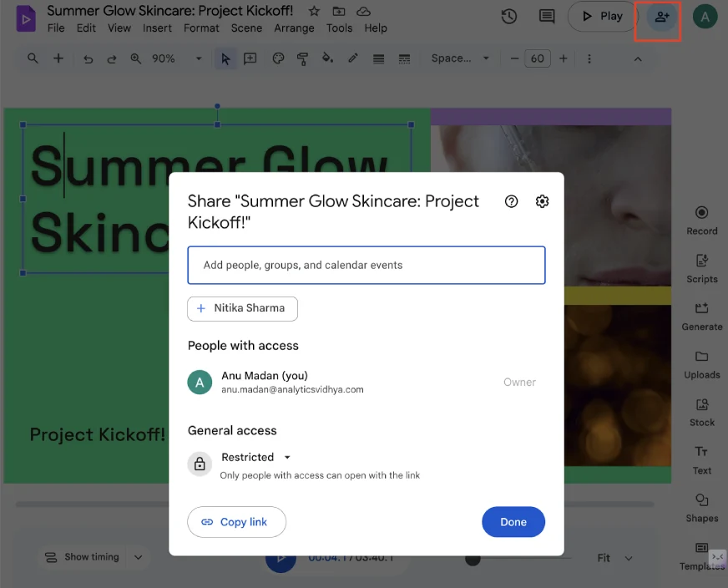Toggle the Show timing button

click(x=83, y=557)
